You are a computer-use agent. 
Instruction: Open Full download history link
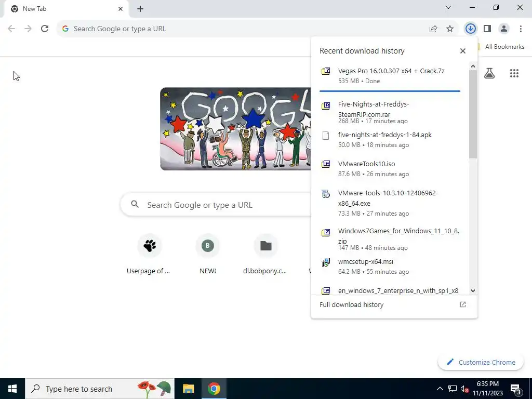[352, 304]
